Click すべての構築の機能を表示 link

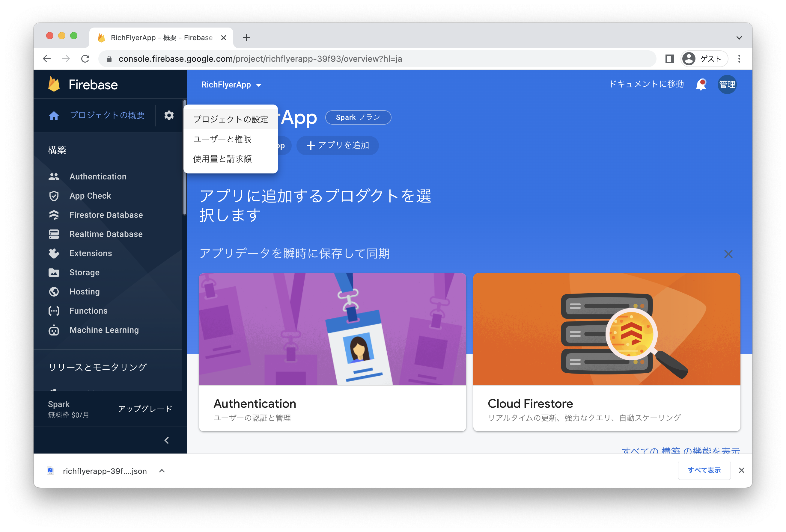click(x=681, y=450)
